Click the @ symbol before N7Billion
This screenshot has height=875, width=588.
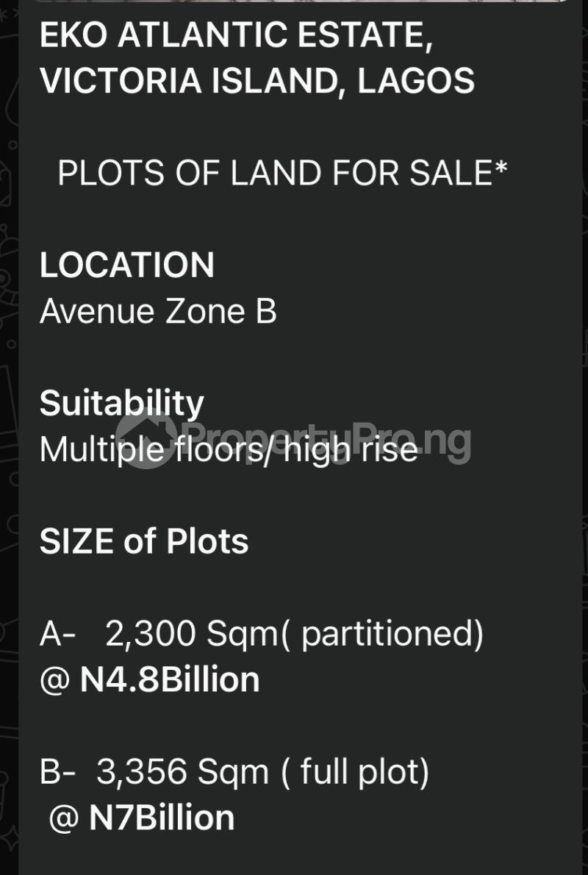(64, 818)
